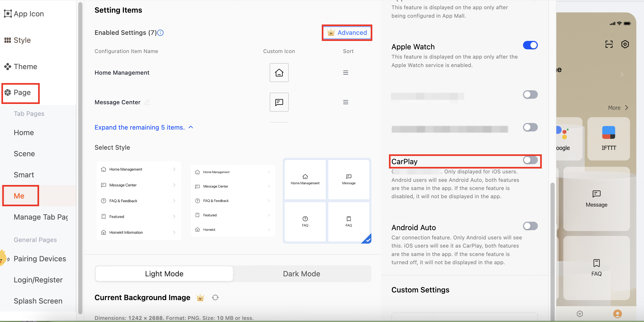Click Home Management custom house icon

pos(279,73)
